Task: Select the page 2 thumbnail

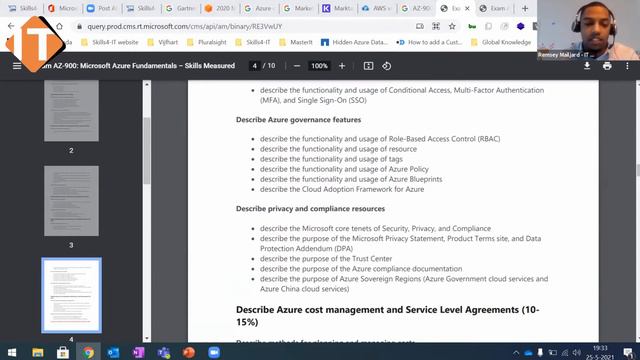Action: (x=71, y=111)
